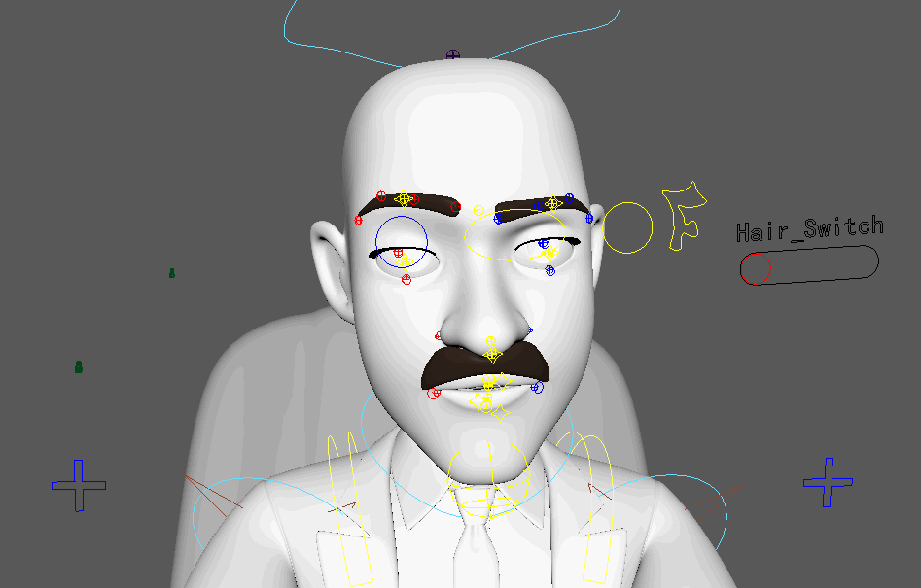Viewport: 921px width, 588px height.
Task: Pick the blue control at the eyebrow's inner end
Action: (499, 219)
